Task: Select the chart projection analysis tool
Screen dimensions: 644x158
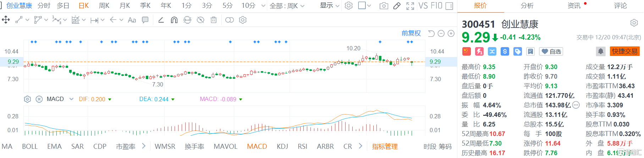Action: [76, 20]
